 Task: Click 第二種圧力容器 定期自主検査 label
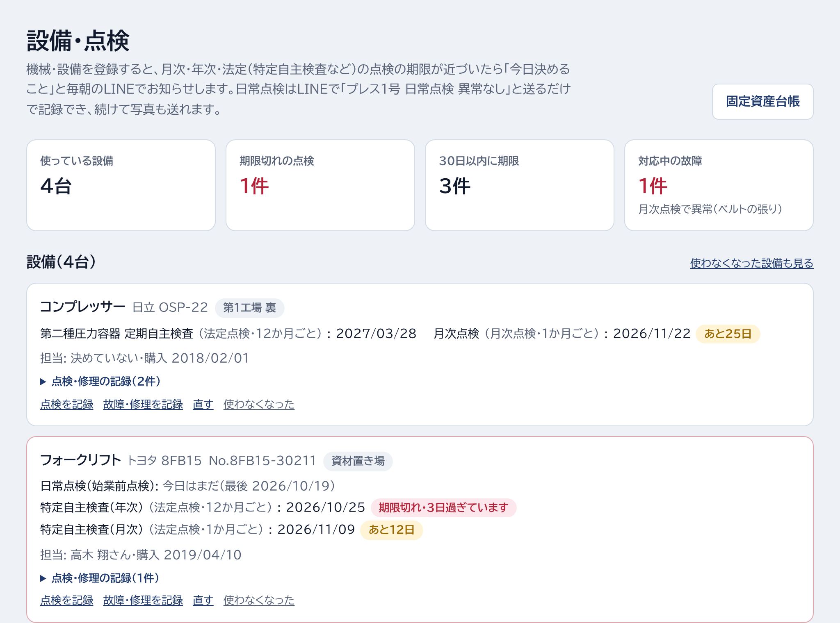tap(117, 334)
